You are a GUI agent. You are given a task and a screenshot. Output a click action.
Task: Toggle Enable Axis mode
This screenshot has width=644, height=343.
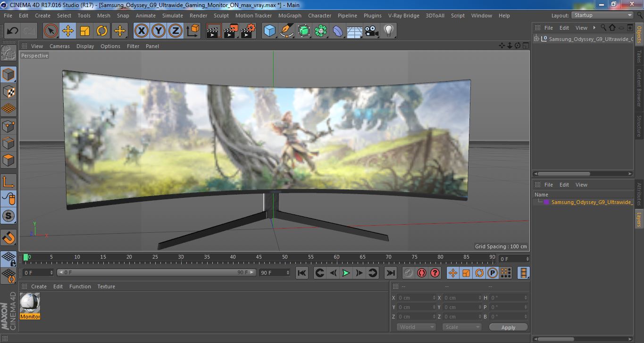(x=8, y=181)
